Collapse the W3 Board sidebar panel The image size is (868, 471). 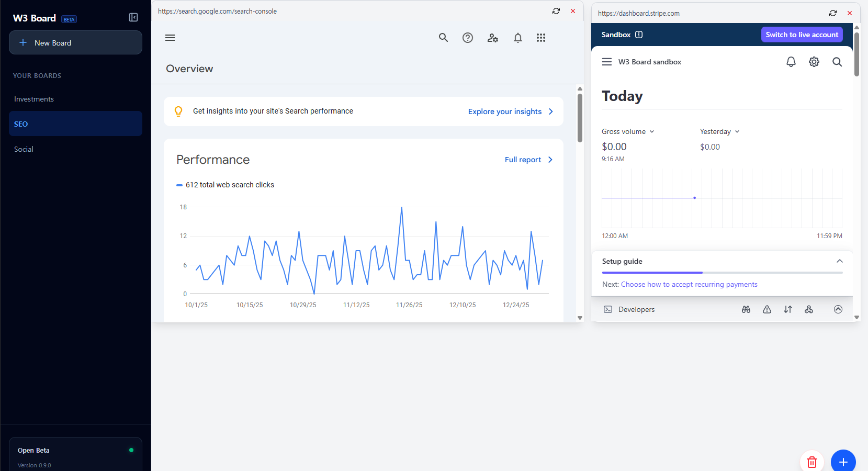tap(133, 18)
